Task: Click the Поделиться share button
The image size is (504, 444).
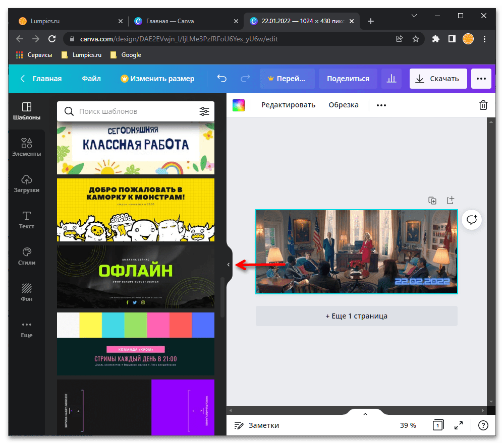Action: 348,78
